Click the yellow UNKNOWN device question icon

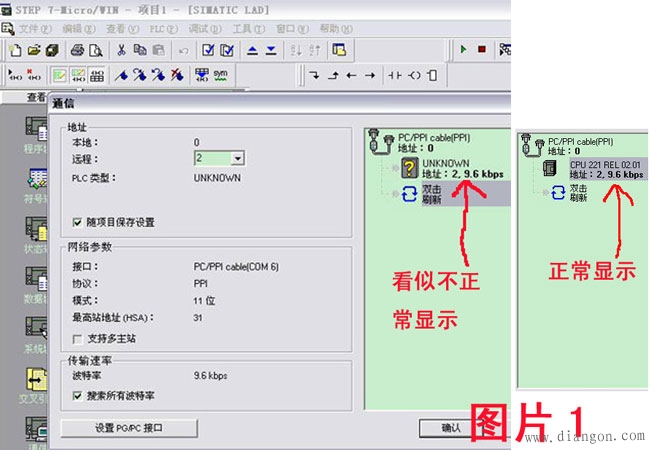point(409,168)
